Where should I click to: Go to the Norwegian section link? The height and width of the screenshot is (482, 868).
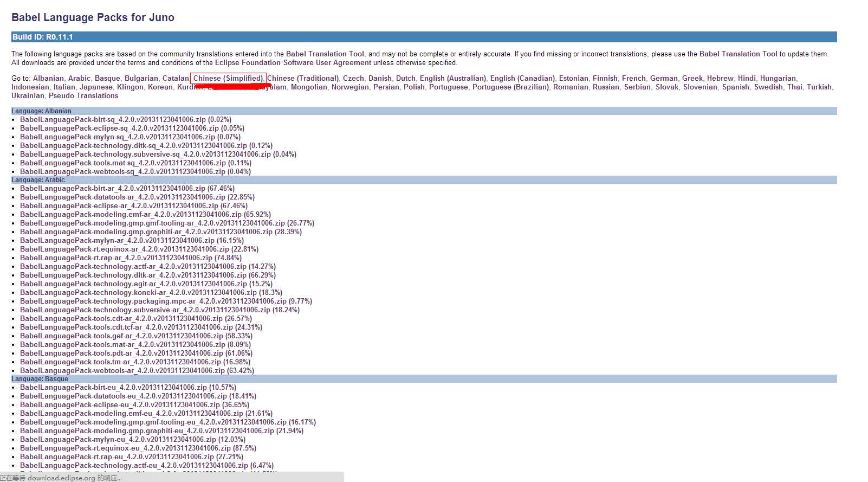(x=350, y=87)
